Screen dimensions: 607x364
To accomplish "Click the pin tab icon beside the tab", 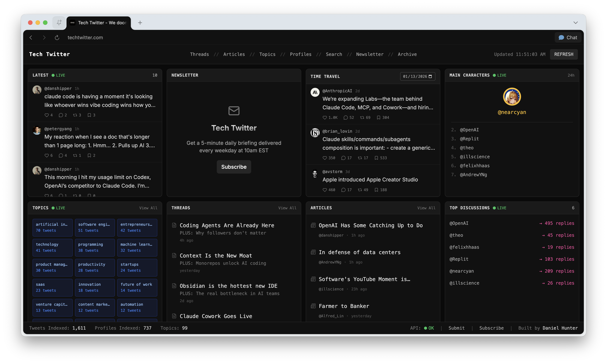I will [x=59, y=23].
